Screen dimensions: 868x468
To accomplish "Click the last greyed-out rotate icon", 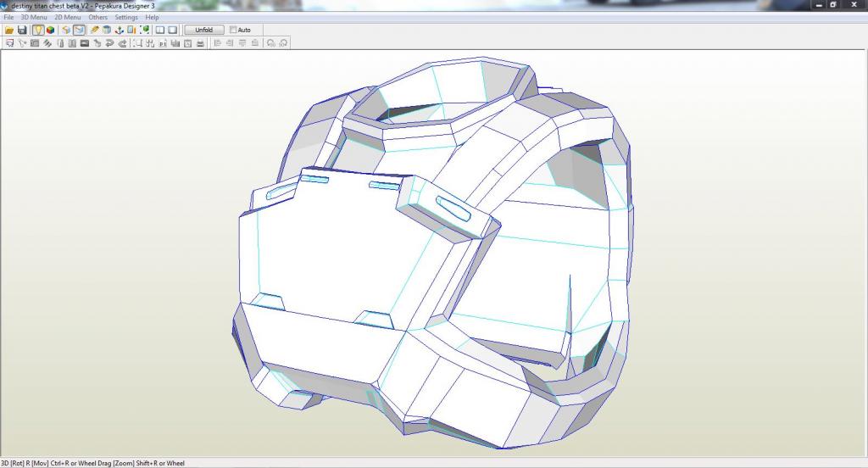I will [283, 43].
